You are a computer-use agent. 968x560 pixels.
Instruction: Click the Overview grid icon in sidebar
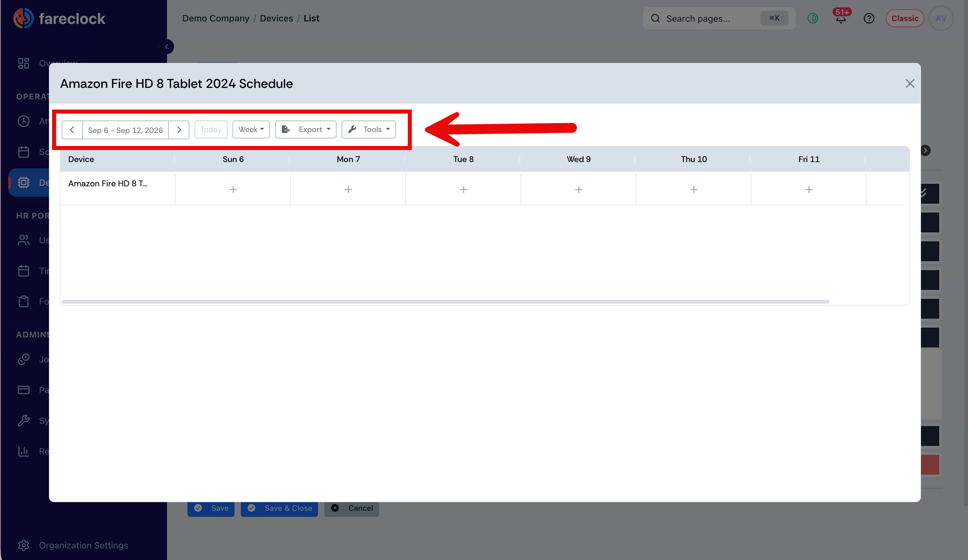tap(23, 63)
